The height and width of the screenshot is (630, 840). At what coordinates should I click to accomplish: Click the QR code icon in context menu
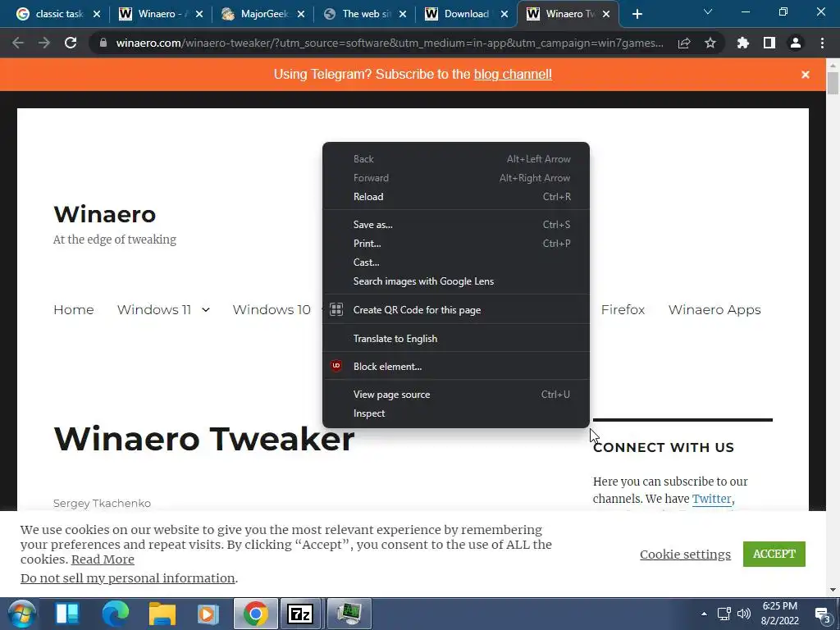click(336, 309)
